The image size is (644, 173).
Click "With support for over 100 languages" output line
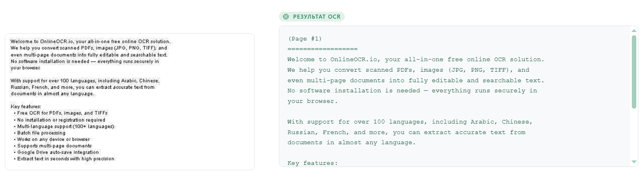(410, 122)
